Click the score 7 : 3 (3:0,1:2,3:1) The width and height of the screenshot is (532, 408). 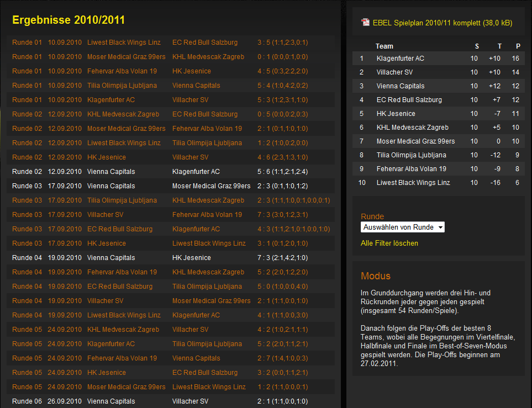(x=283, y=215)
